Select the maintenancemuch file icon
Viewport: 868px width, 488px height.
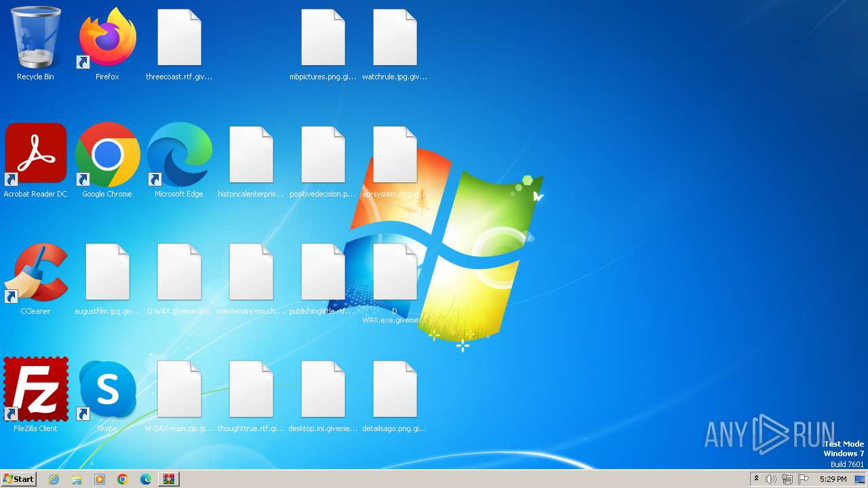click(x=251, y=272)
